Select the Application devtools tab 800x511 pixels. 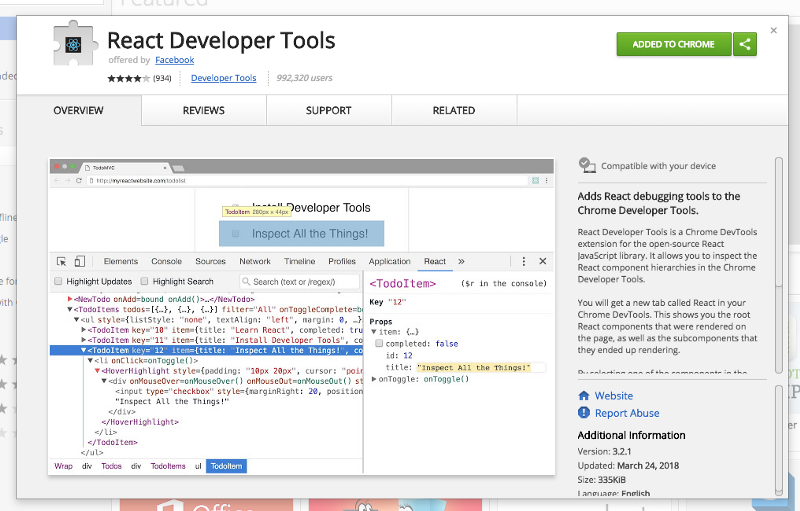tap(389, 261)
